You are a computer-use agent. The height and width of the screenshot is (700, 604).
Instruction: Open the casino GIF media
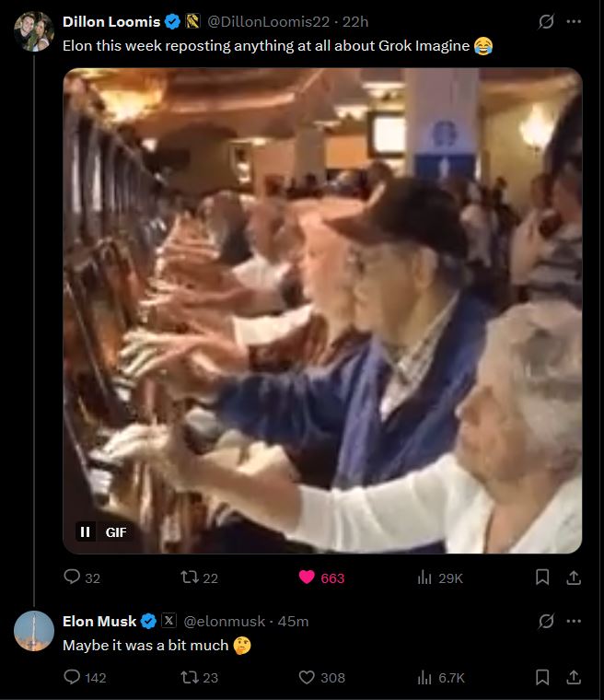click(x=322, y=310)
